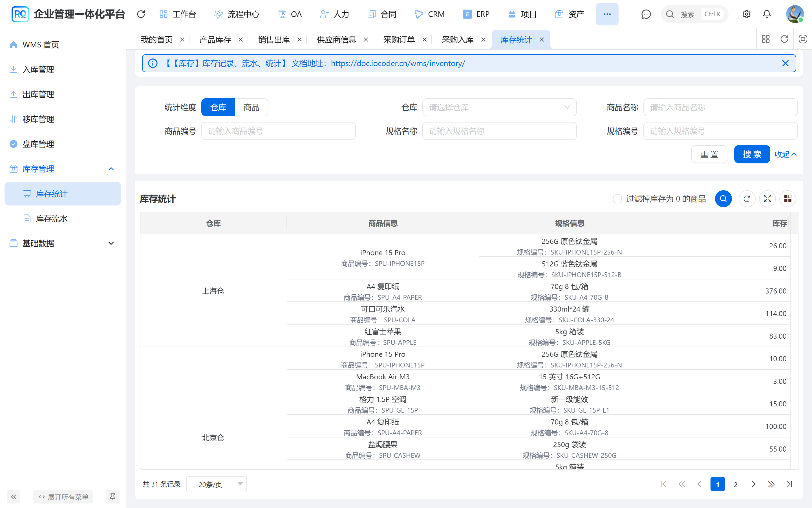Go to the first page icon

pos(664,484)
